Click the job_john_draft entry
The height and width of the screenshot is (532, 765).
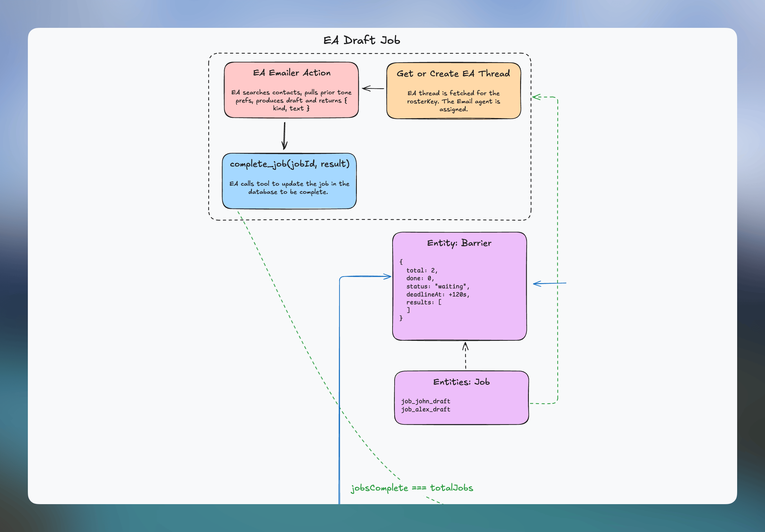click(x=426, y=401)
